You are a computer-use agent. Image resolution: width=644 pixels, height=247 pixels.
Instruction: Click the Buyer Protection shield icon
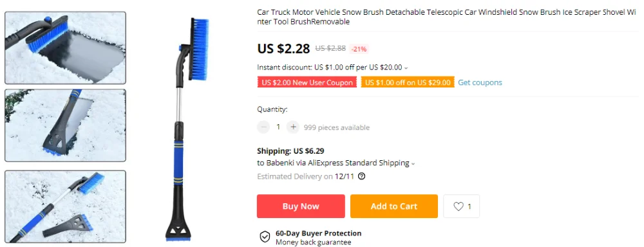pyautogui.click(x=265, y=237)
